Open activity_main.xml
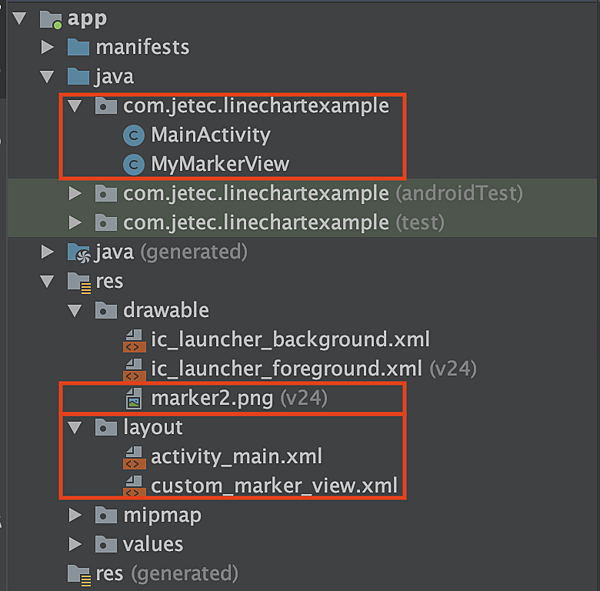This screenshot has height=591, width=600. pos(236,457)
